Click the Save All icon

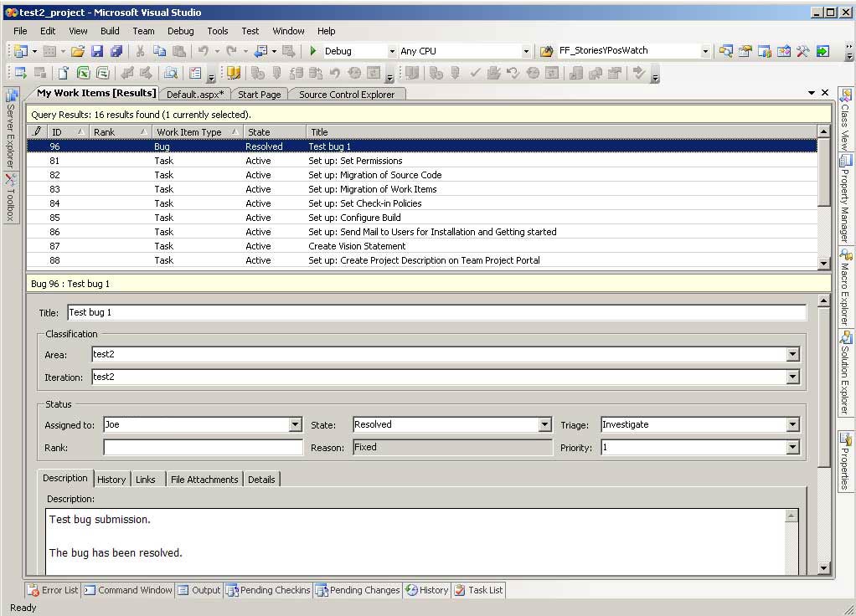point(116,51)
